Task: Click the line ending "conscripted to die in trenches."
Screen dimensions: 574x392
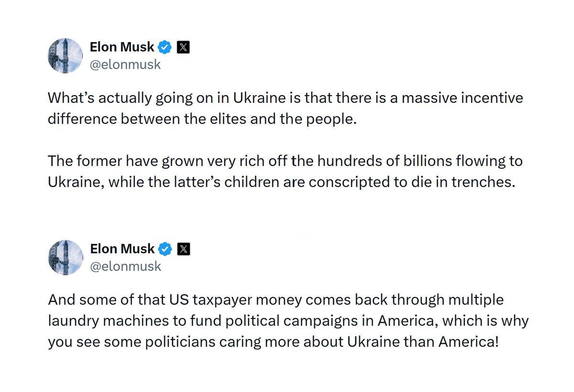Action: [281, 182]
